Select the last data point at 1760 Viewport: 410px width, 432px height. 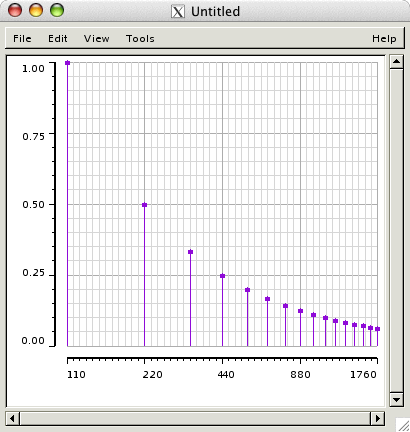pyautogui.click(x=377, y=329)
